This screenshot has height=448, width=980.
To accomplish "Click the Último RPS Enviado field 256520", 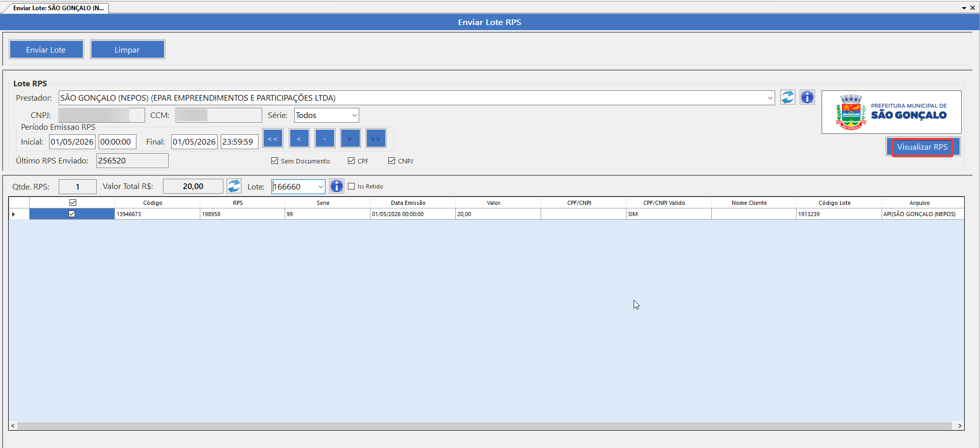I will pyautogui.click(x=132, y=160).
